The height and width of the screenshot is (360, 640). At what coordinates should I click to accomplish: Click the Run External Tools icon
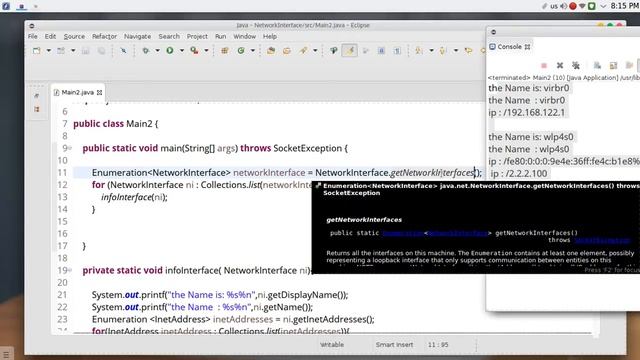click(194, 51)
